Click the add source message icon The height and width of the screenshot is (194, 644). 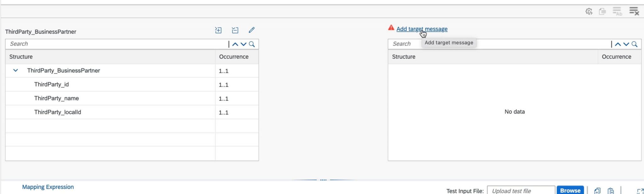218,30
